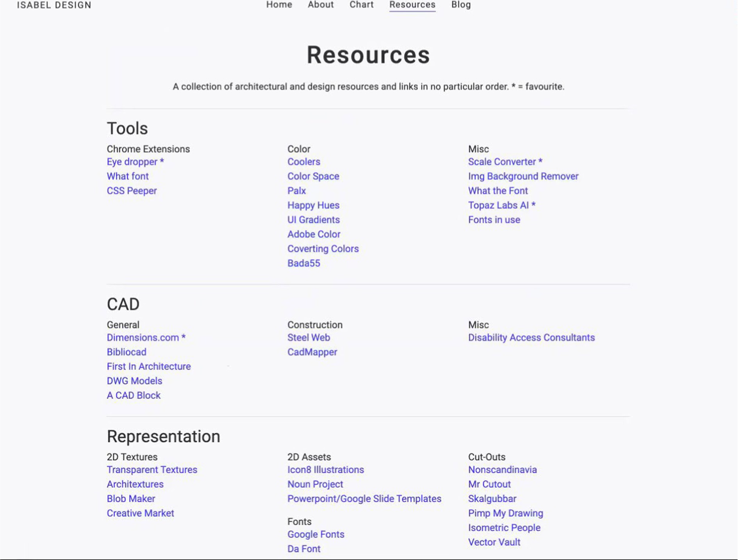Click the Representation section heading

163,436
